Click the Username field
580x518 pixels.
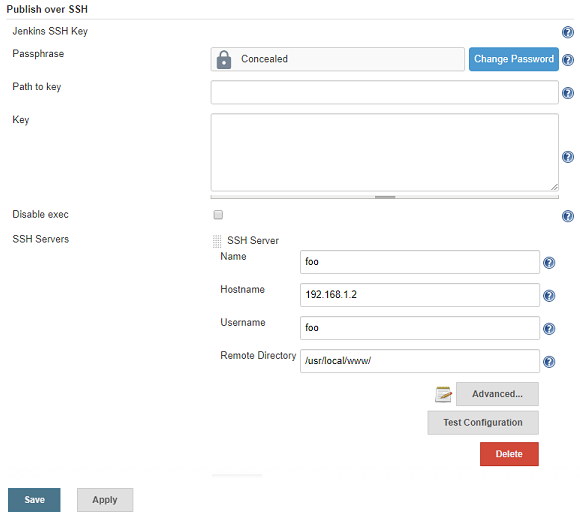coord(419,328)
